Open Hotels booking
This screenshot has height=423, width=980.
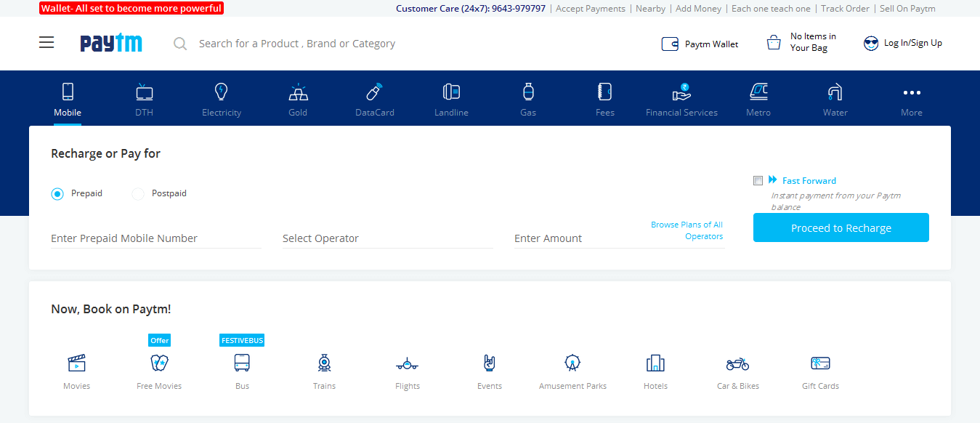(x=655, y=371)
